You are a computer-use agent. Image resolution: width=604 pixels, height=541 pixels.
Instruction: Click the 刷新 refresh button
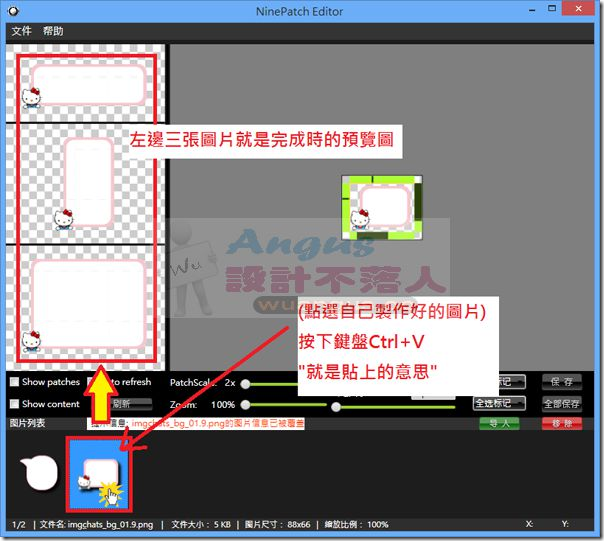(131, 404)
